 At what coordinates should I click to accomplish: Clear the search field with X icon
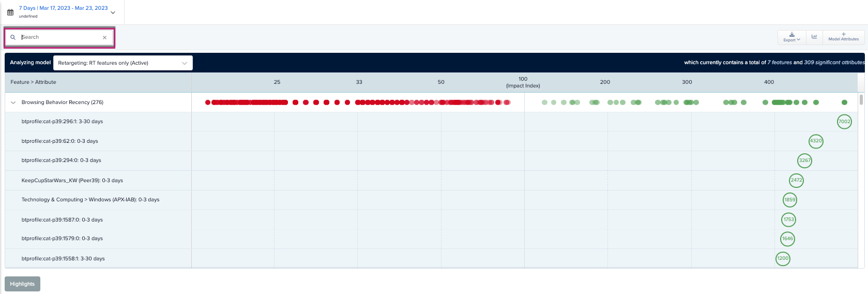coord(104,37)
